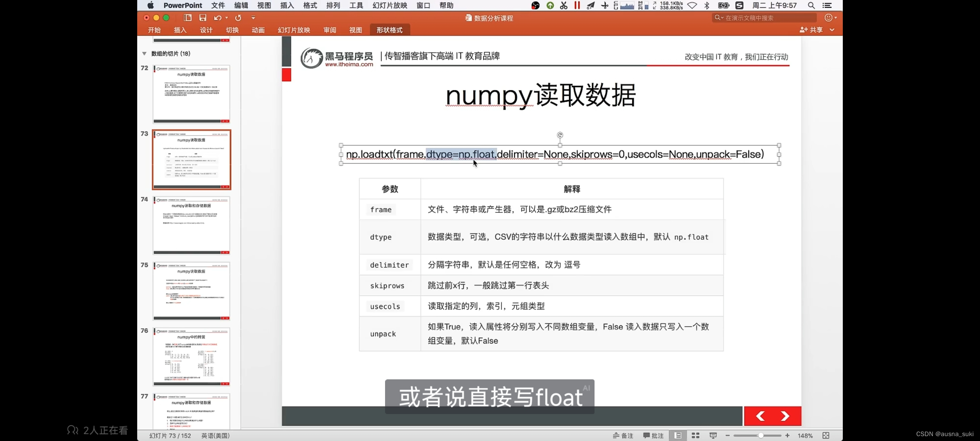980x441 pixels.
Task: Click the Redo icon
Action: coord(238,18)
